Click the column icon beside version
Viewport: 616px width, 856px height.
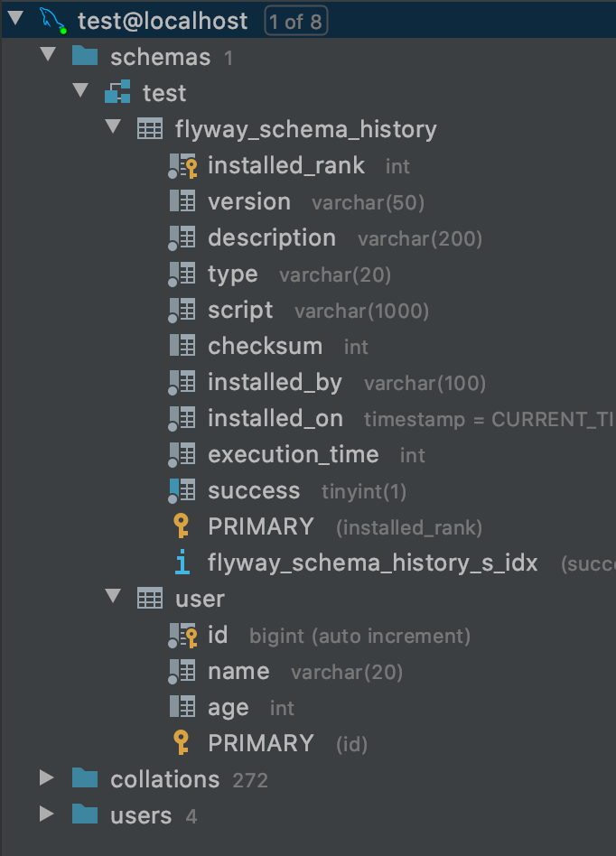click(182, 201)
